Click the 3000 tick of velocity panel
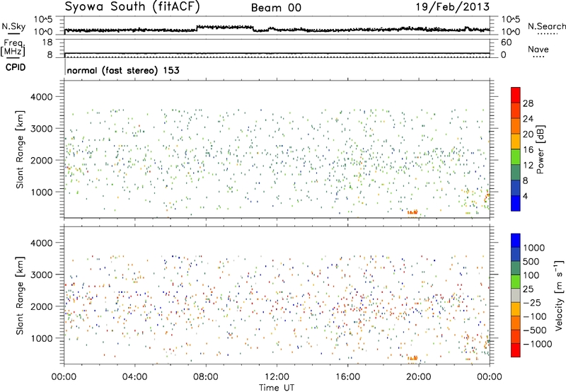 (41, 275)
